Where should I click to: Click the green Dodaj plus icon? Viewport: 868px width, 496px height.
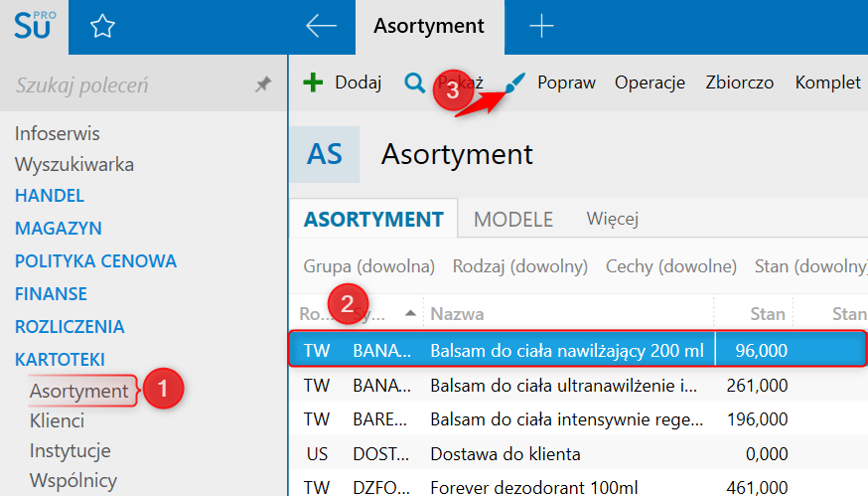(314, 83)
